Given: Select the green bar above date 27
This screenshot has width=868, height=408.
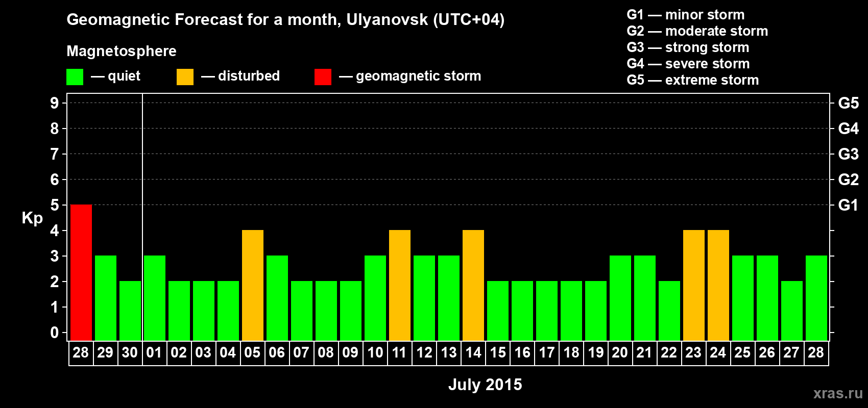Looking at the screenshot, I should 792,311.
